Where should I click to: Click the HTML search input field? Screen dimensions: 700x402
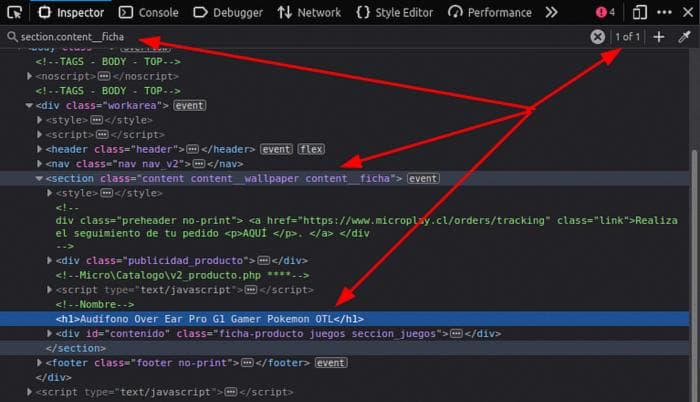(x=300, y=37)
